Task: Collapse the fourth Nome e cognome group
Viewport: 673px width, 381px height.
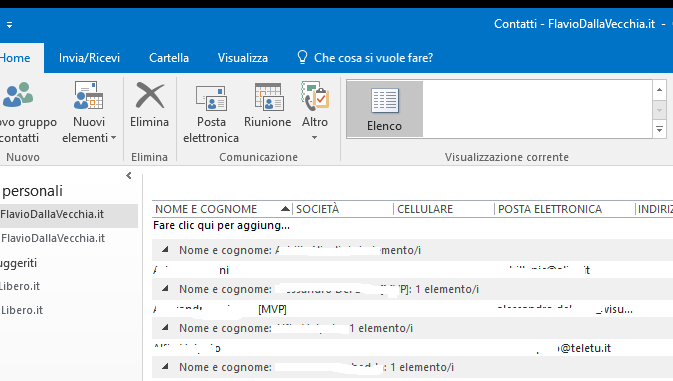Action: pyautogui.click(x=165, y=366)
